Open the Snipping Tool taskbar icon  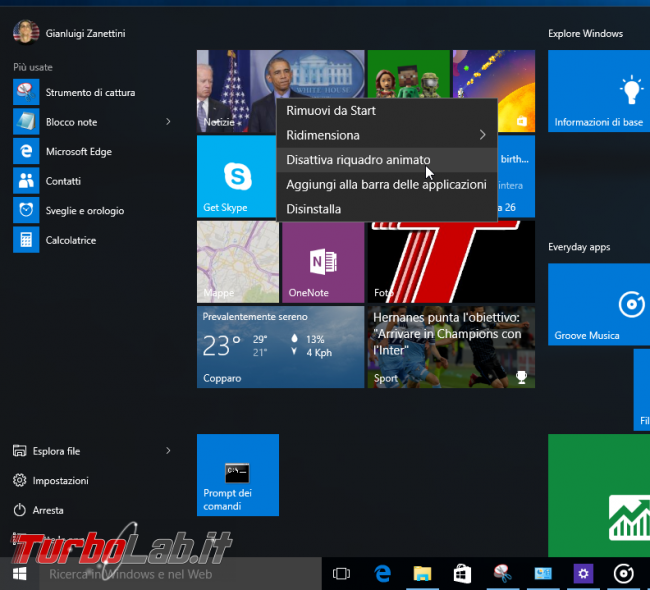(x=502, y=574)
